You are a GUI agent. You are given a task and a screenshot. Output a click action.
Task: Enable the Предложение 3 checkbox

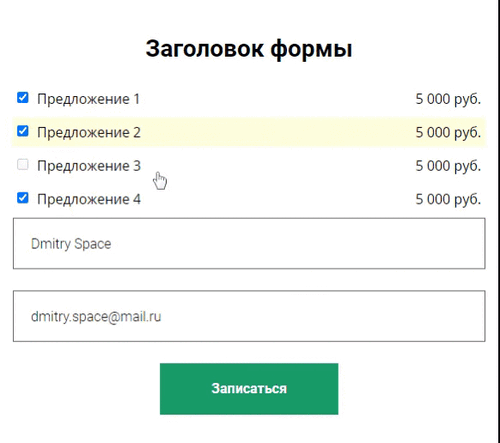click(x=23, y=164)
